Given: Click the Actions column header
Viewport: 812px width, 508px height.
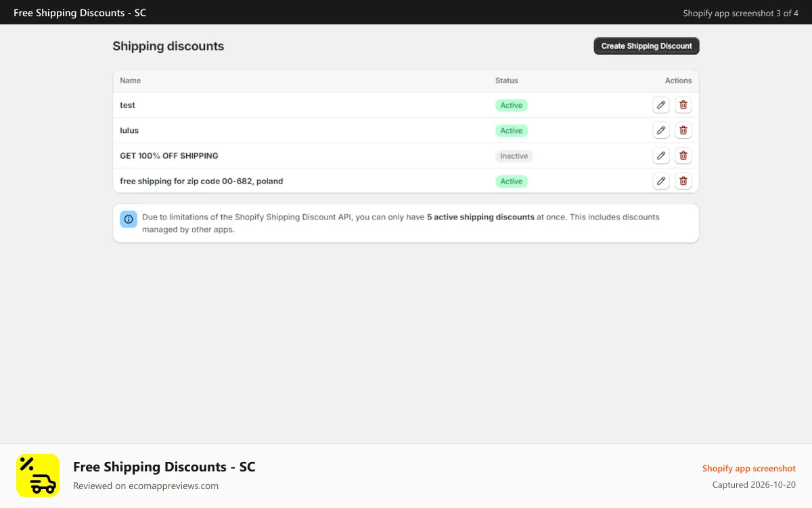Looking at the screenshot, I should [678, 81].
